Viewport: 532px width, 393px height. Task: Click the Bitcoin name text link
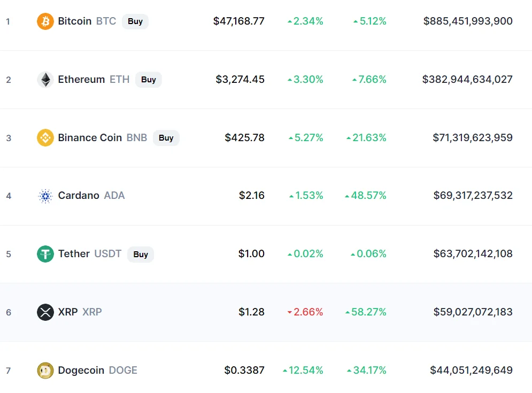[75, 21]
